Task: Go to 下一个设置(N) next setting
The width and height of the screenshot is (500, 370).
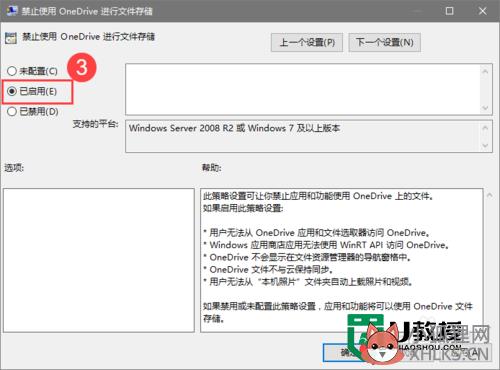Action: click(x=384, y=42)
